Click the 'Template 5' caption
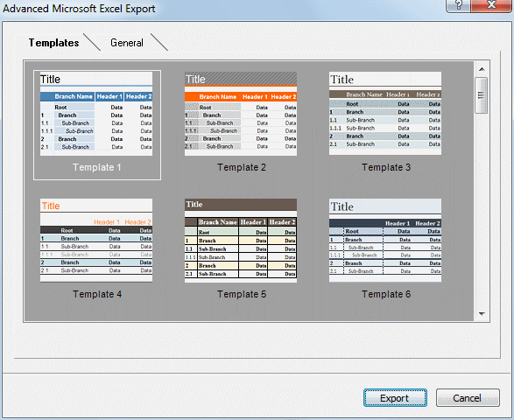 tap(242, 294)
